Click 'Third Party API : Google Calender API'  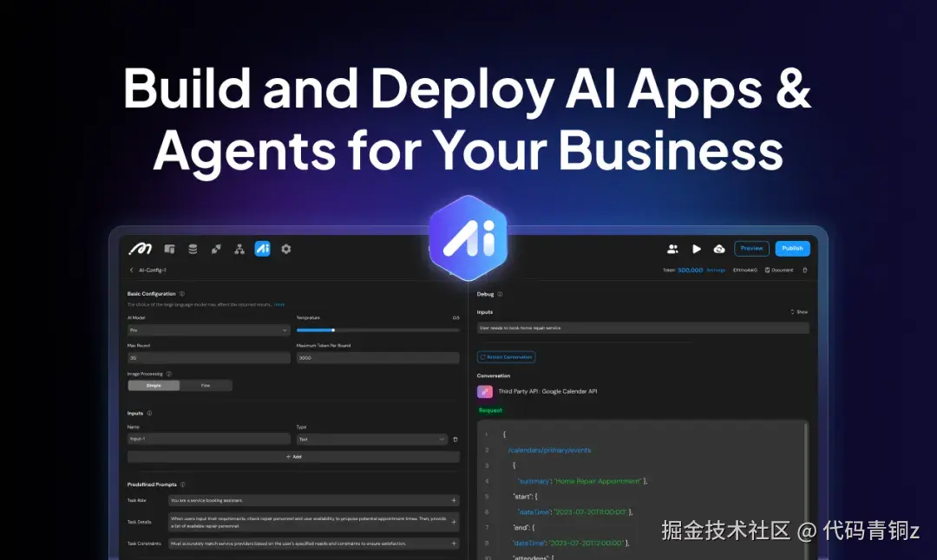coord(547,392)
